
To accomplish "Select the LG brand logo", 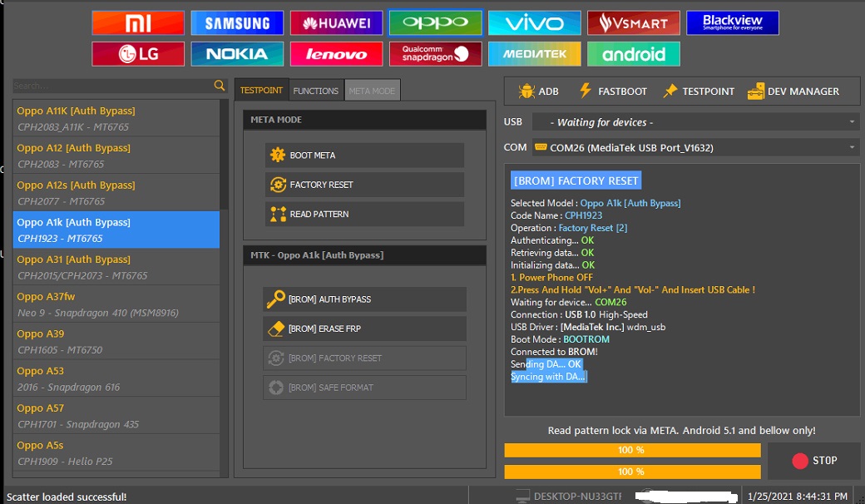I will tap(138, 54).
